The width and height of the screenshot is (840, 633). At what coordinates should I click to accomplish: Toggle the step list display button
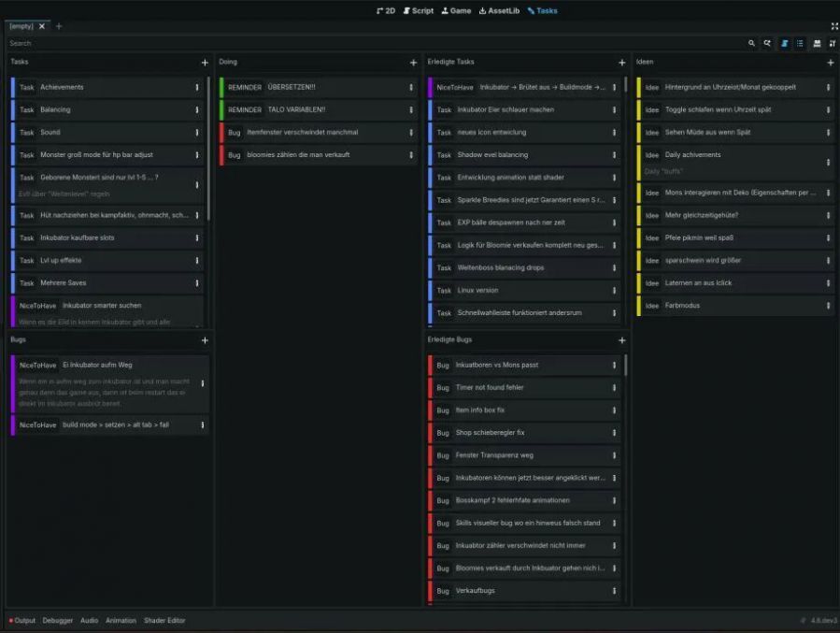[801, 43]
